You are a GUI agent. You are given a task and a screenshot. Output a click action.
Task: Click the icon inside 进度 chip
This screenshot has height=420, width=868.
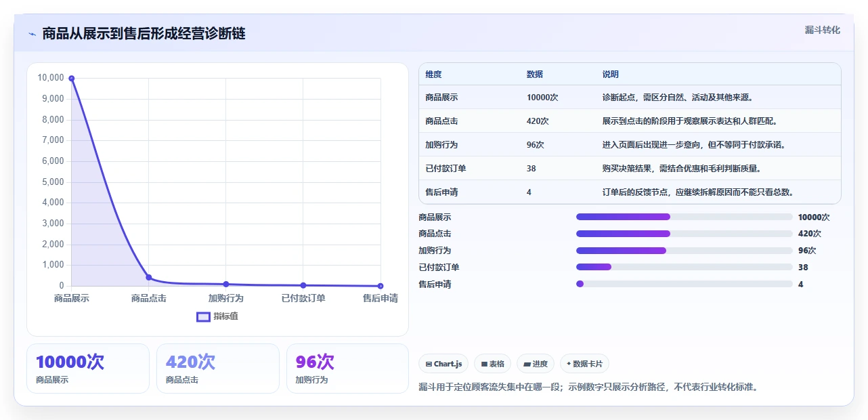[527, 364]
